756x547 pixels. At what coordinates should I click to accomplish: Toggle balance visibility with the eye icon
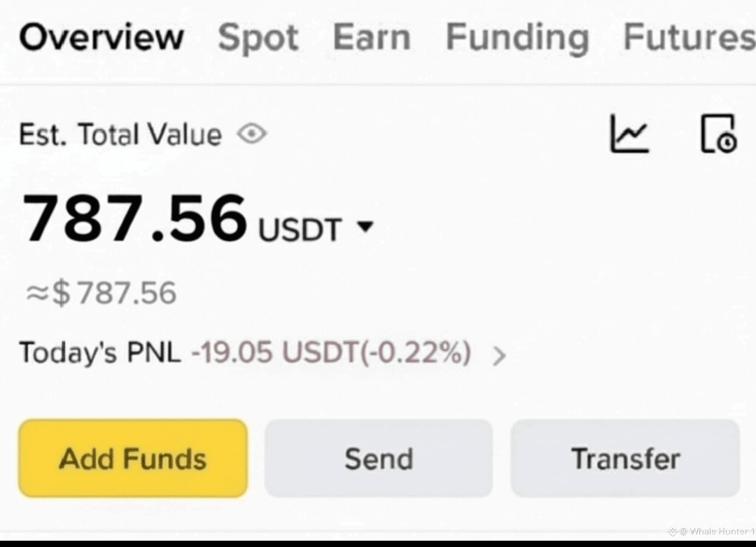pos(251,133)
